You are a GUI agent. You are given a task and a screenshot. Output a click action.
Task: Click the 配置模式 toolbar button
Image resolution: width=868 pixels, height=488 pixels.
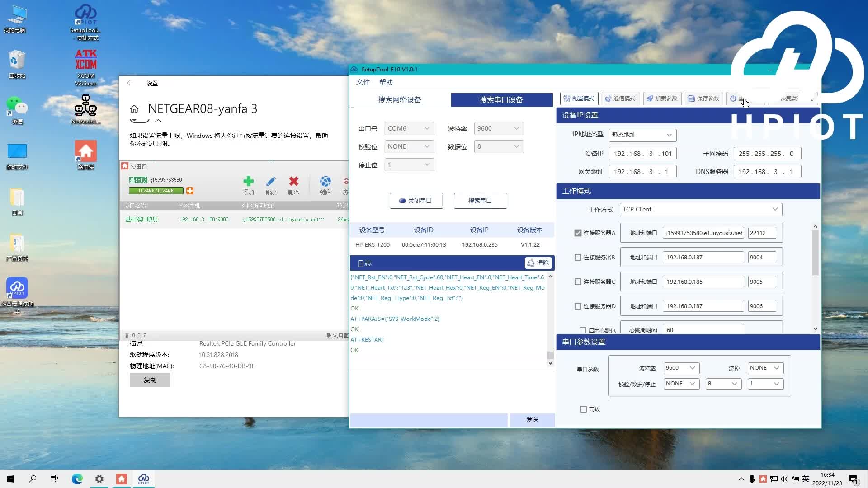click(579, 99)
